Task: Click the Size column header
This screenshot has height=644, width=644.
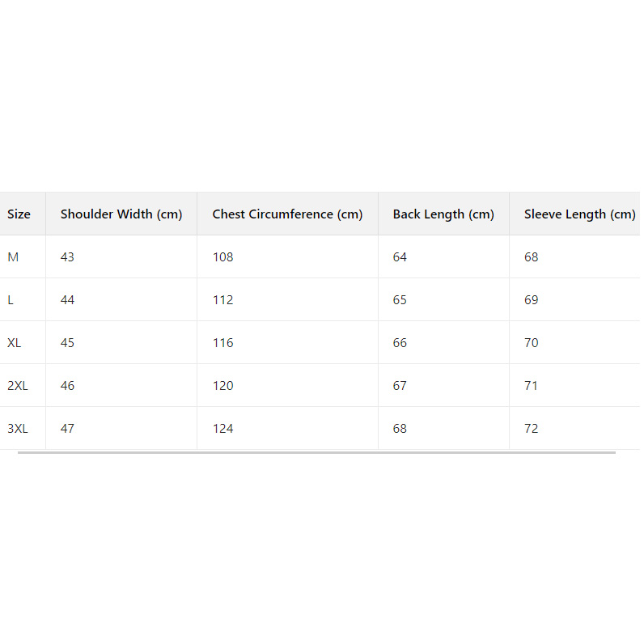Action: coord(19,214)
